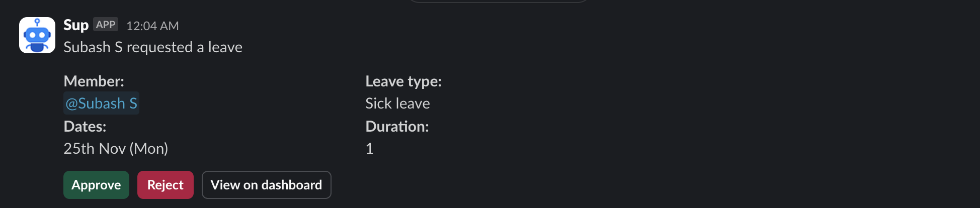Click the 'Leave type:' field label
Screen dimensions: 980x208
click(x=403, y=81)
